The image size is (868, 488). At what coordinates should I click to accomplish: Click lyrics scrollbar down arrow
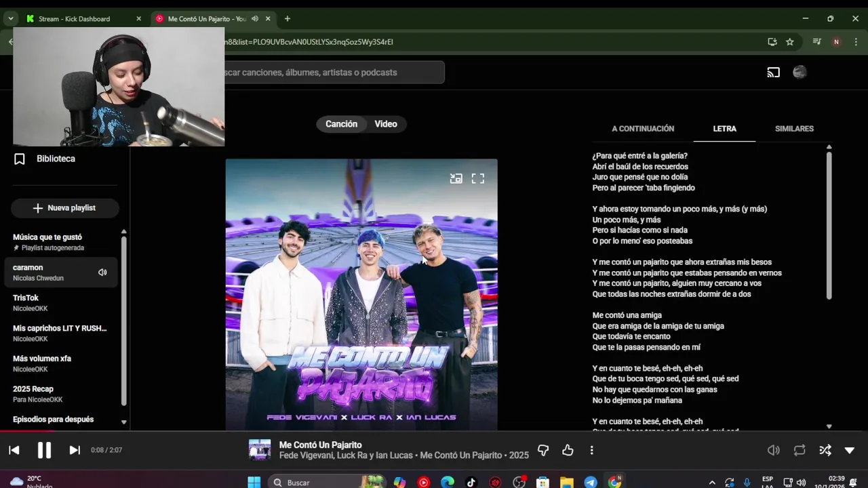(829, 426)
